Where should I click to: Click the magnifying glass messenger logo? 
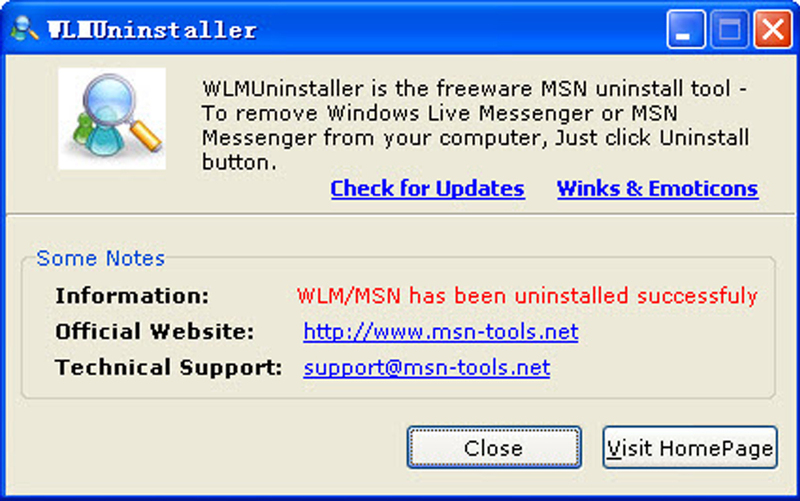tap(112, 118)
